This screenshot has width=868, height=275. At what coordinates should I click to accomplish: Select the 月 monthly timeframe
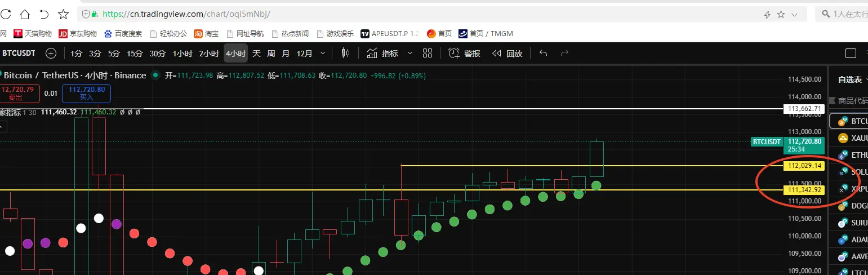coord(286,54)
